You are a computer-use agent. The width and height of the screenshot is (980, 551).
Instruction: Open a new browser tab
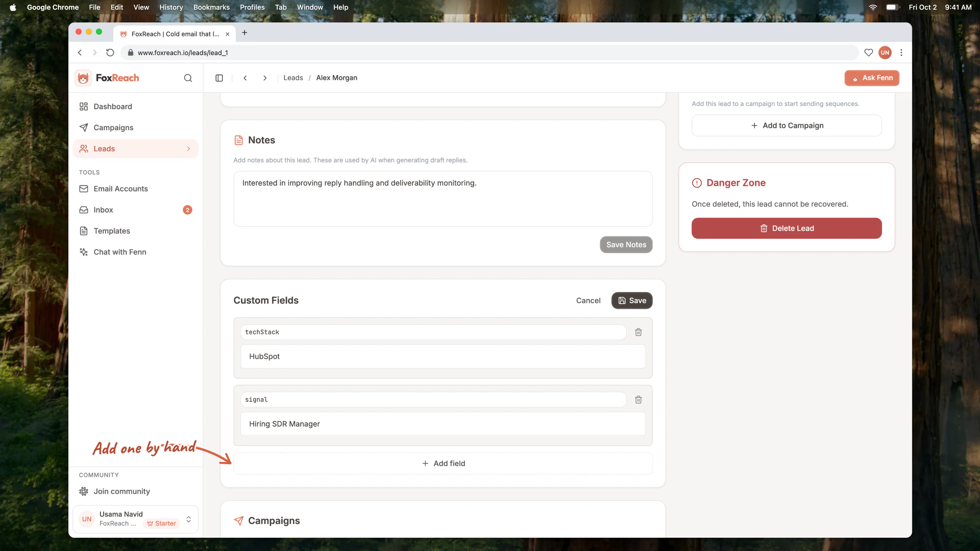(245, 33)
